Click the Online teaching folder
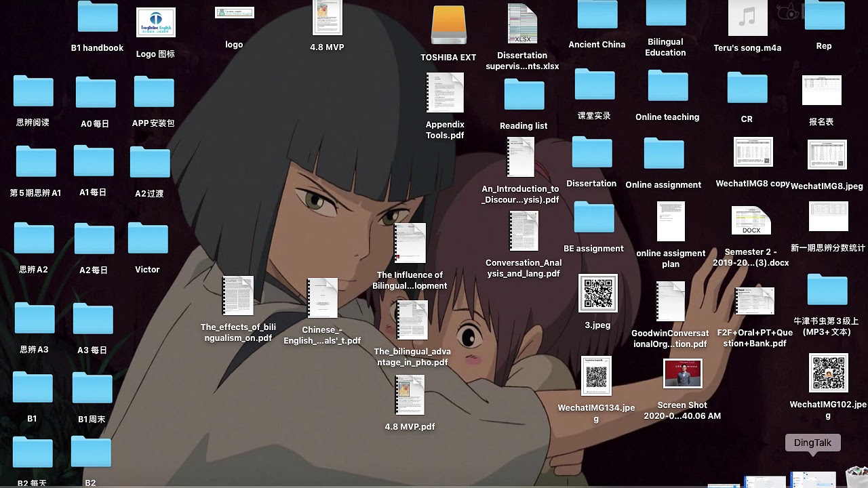This screenshot has width=868, height=488. pyautogui.click(x=668, y=86)
